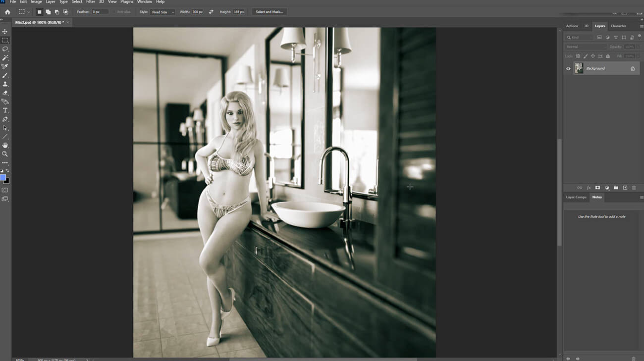Open the Notes panel menu

(x=641, y=197)
